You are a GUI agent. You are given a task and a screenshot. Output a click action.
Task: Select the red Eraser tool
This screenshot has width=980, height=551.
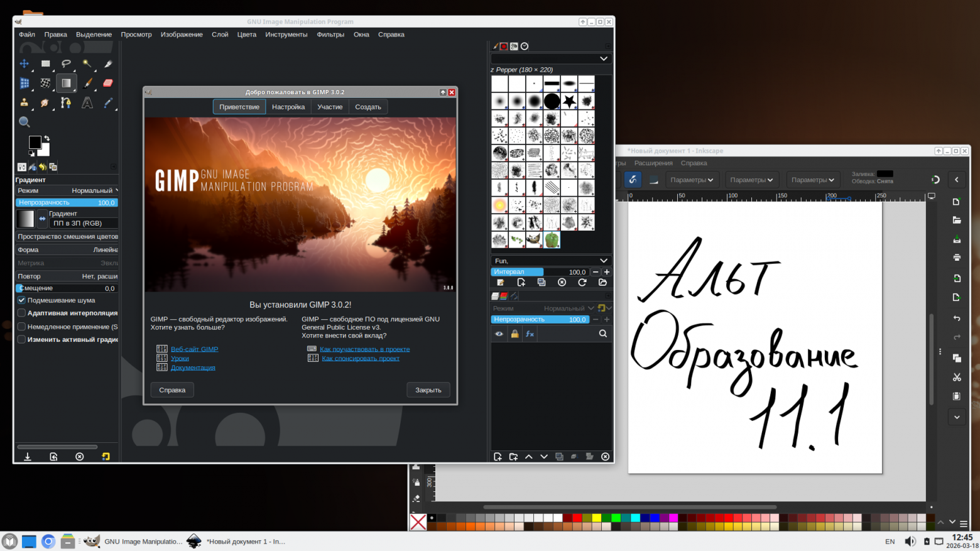[108, 83]
